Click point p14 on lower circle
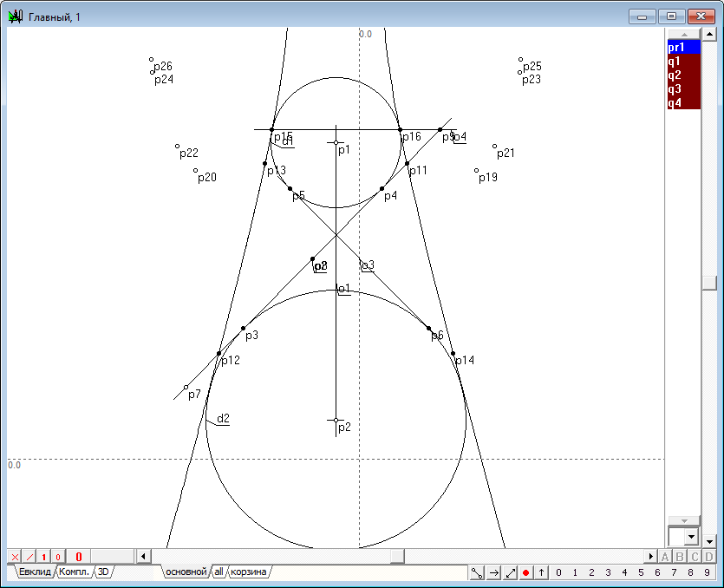The height and width of the screenshot is (588, 724). click(x=453, y=353)
